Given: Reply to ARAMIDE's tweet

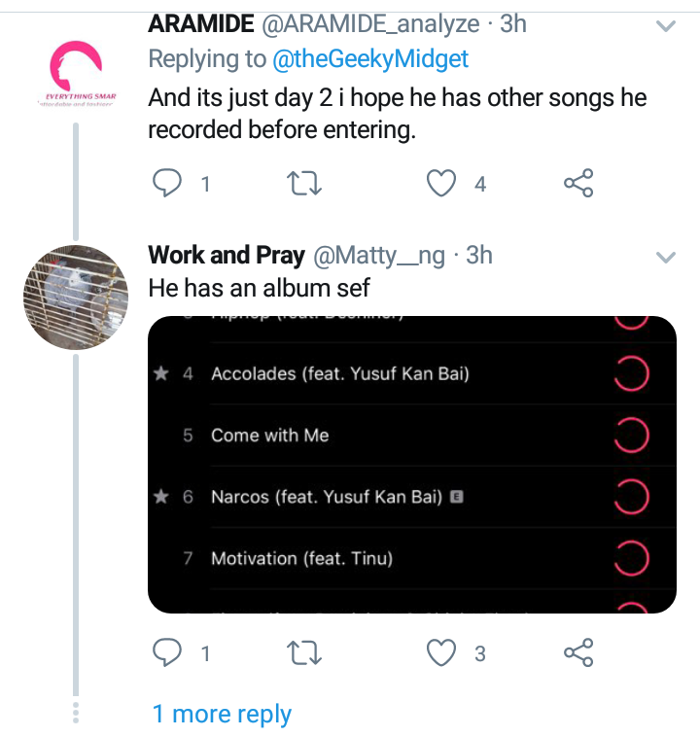Looking at the screenshot, I should pos(169,183).
